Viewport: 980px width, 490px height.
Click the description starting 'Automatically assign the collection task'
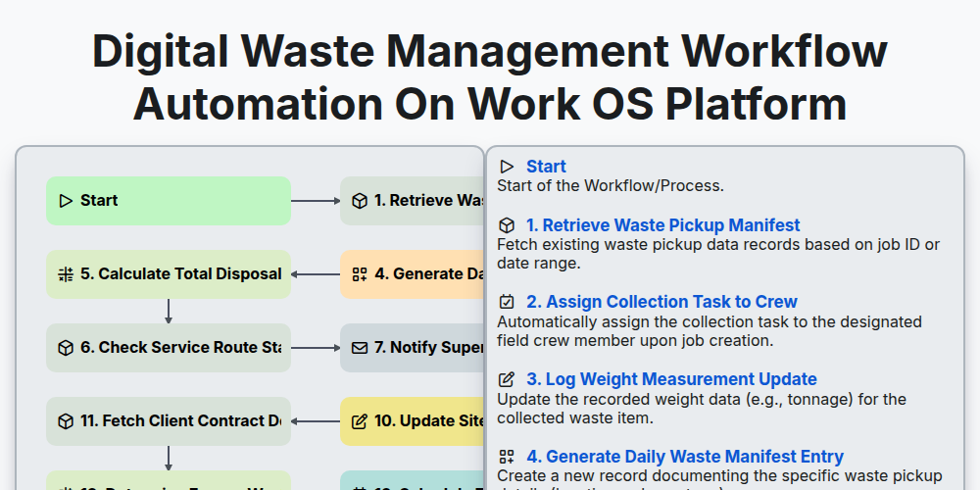coord(710,331)
